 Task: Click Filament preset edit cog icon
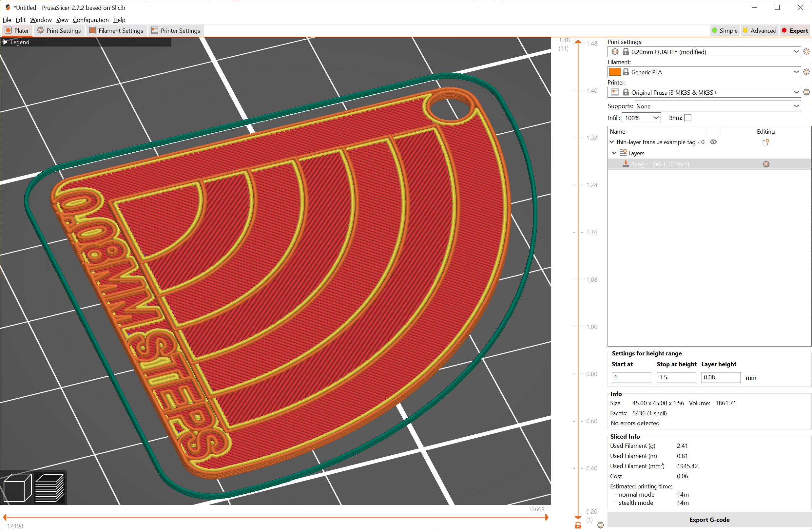[806, 72]
